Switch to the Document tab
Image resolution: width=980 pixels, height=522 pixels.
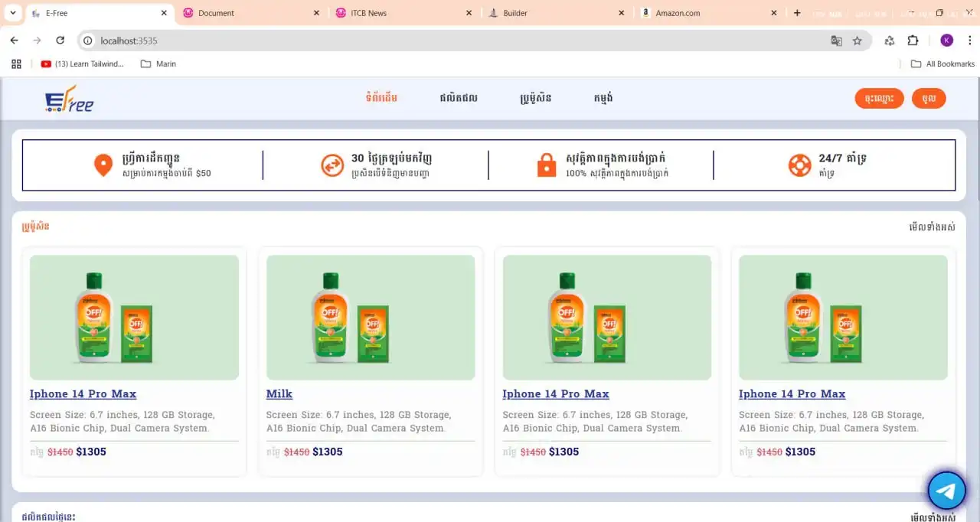pyautogui.click(x=252, y=13)
